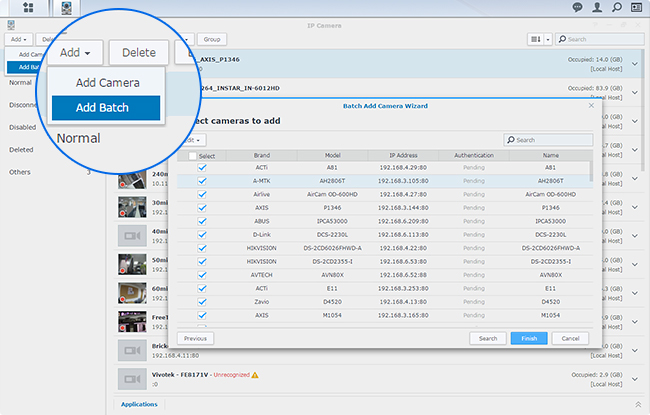
Task: Choose Add Camera from the Add menu
Action: coord(105,82)
